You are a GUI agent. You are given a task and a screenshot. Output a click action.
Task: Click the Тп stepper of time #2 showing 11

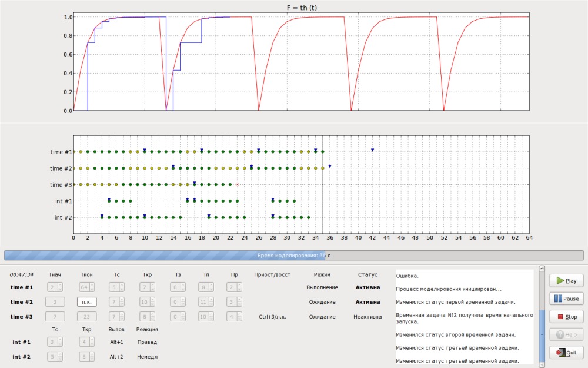[x=206, y=302]
